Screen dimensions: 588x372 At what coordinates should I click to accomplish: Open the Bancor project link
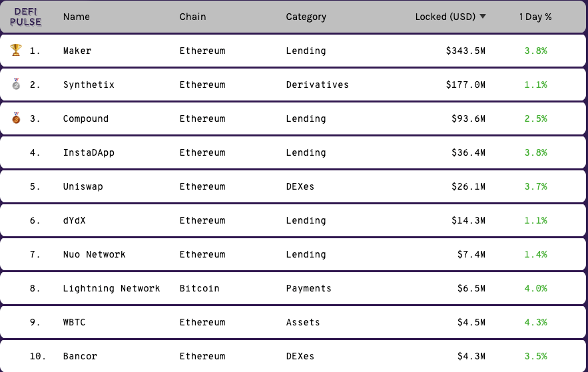point(80,356)
